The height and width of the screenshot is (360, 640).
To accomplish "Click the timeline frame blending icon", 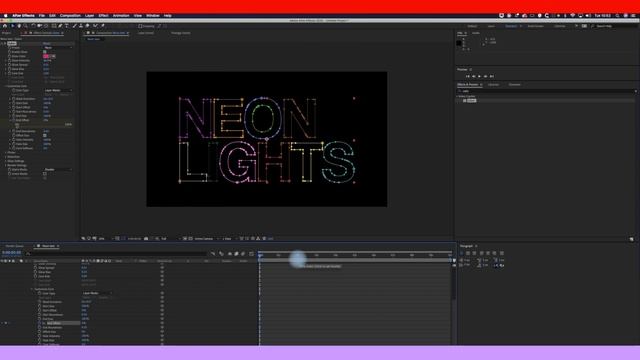I will [236, 254].
